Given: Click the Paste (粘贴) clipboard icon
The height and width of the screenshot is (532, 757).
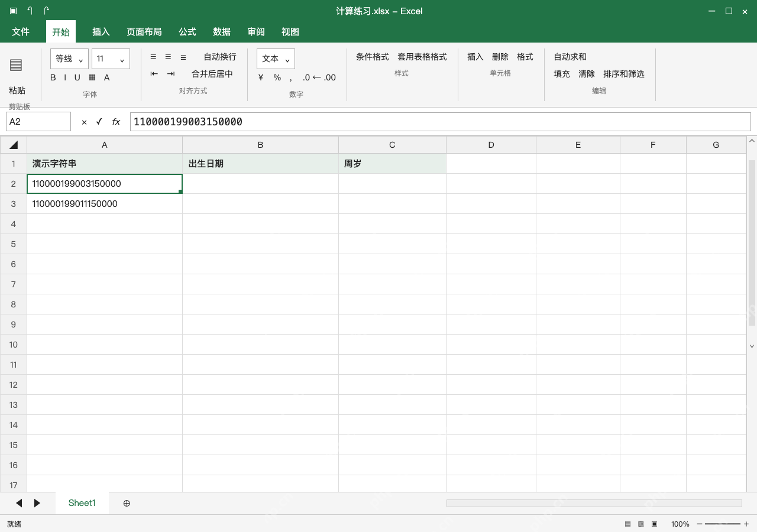Looking at the screenshot, I should click(x=16, y=65).
